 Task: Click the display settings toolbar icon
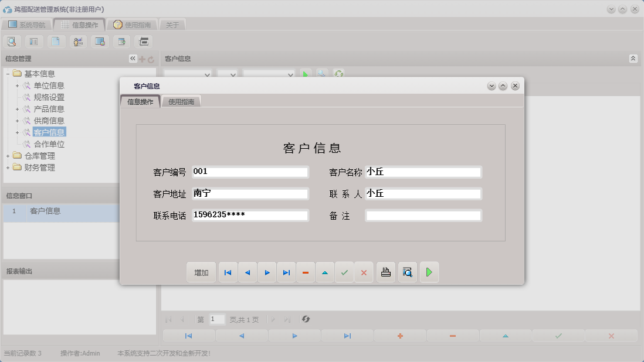click(99, 41)
